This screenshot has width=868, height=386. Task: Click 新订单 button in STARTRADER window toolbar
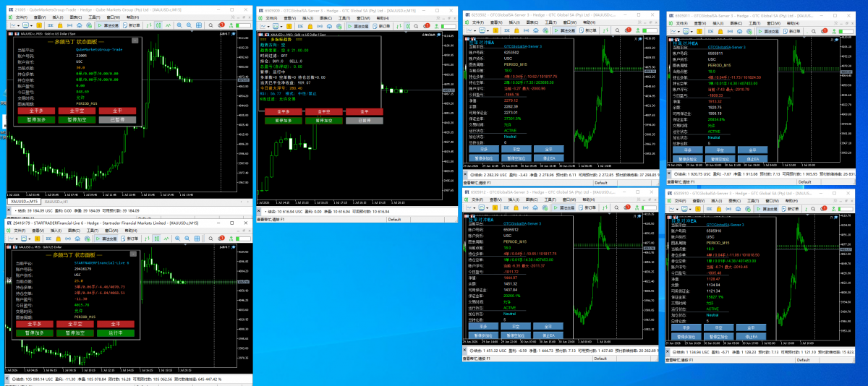(130, 239)
